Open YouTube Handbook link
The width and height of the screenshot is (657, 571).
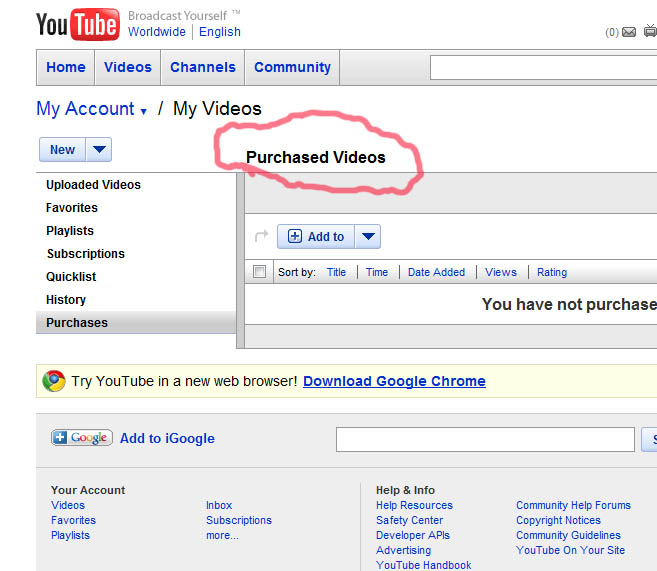click(424, 565)
